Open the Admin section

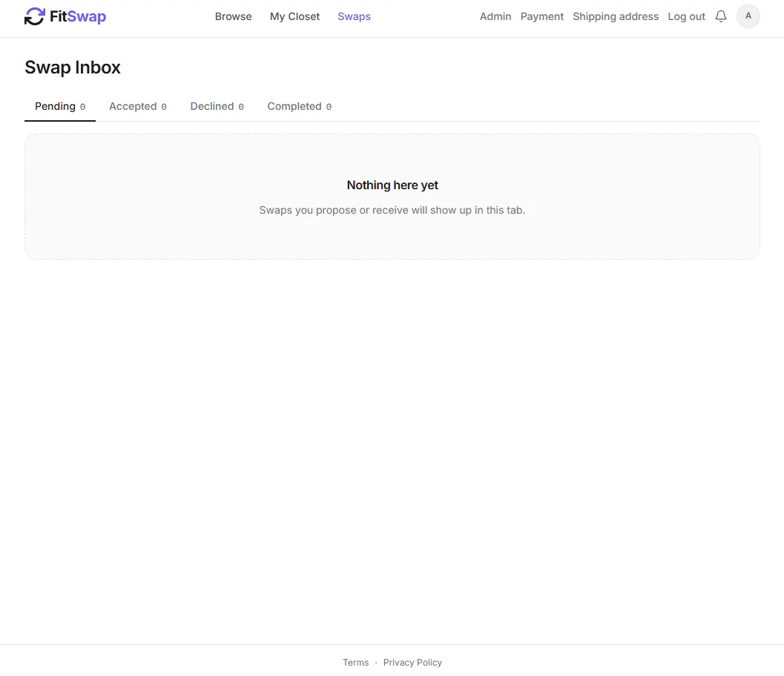[x=495, y=16]
